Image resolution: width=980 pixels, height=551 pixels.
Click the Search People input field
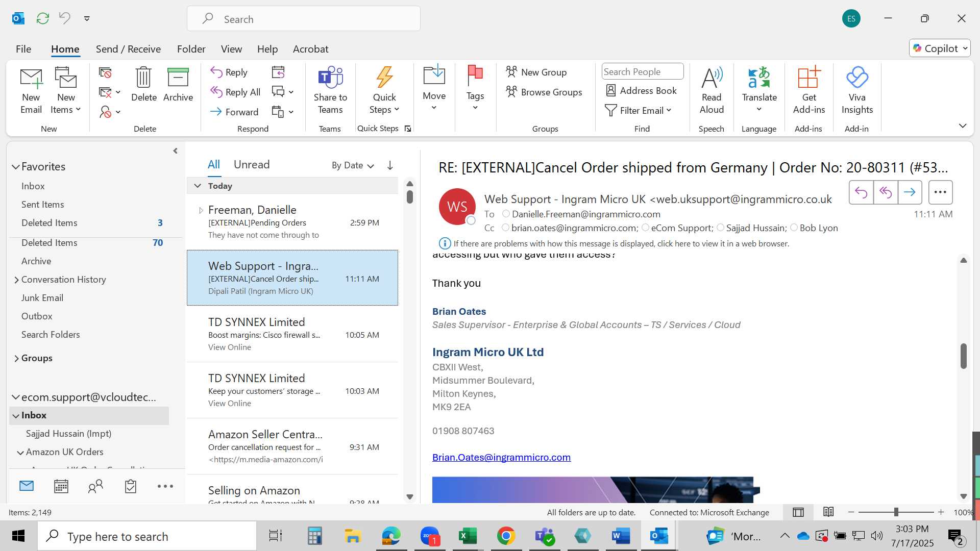[x=642, y=71]
